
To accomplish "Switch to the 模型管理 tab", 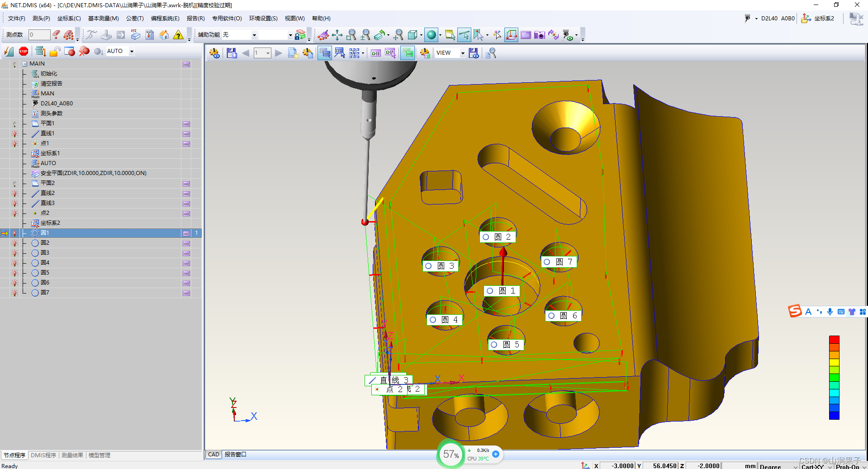I will pyautogui.click(x=100, y=455).
